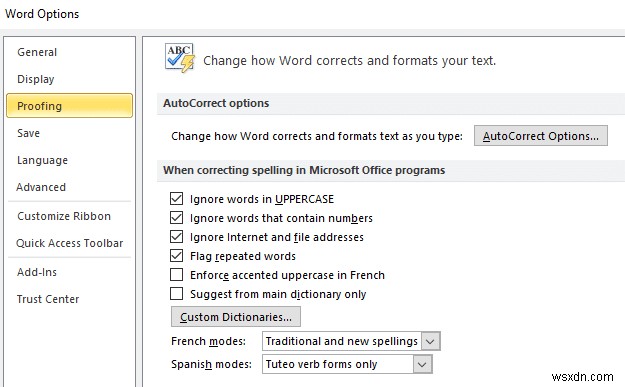Click 'Change how Word corrects and formats your text.'

(x=350, y=61)
